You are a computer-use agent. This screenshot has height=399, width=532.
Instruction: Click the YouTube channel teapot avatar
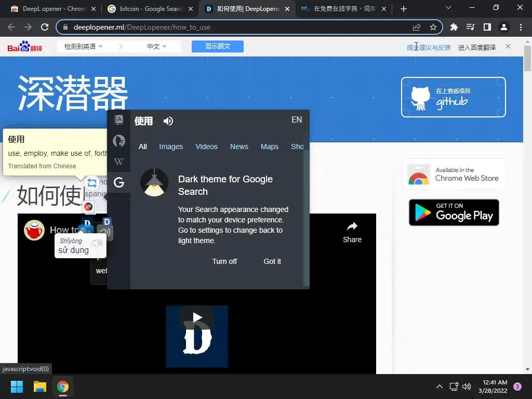tap(34, 230)
